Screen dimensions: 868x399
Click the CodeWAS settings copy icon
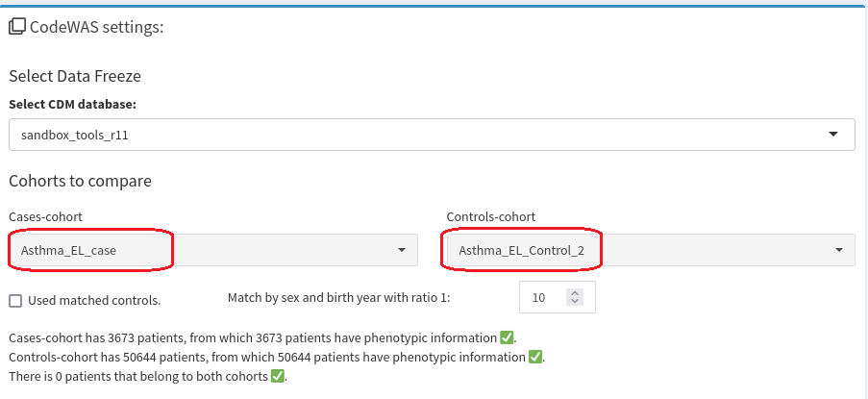[x=17, y=27]
